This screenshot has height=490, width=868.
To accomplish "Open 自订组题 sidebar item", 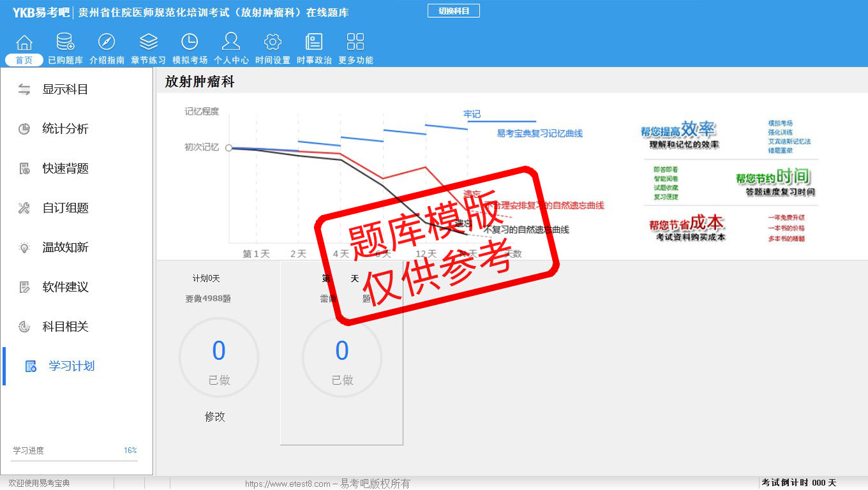I will 64,208.
